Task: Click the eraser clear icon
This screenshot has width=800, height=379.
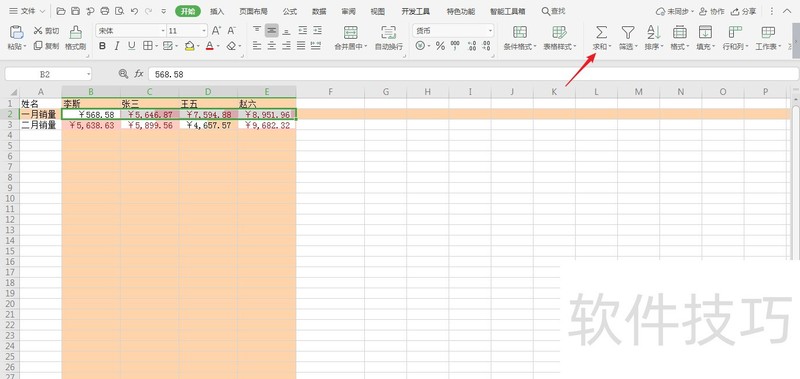Action: coord(231,46)
